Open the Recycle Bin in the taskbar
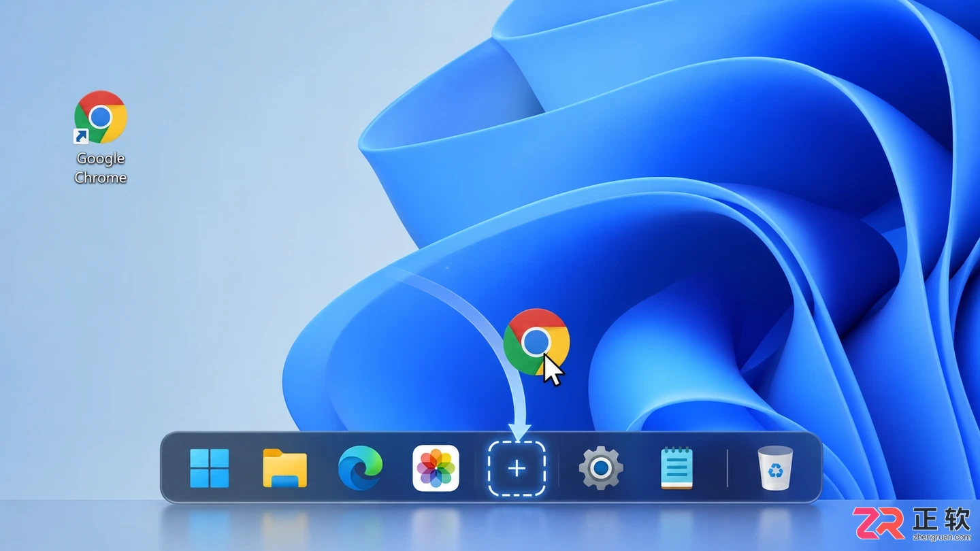This screenshot has height=551, width=980. pos(775,468)
